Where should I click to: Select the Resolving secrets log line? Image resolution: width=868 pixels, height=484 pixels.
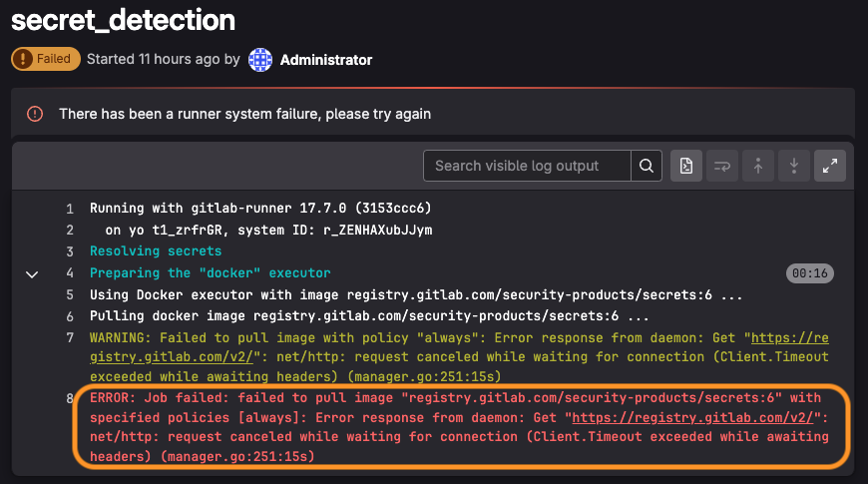pos(156,251)
